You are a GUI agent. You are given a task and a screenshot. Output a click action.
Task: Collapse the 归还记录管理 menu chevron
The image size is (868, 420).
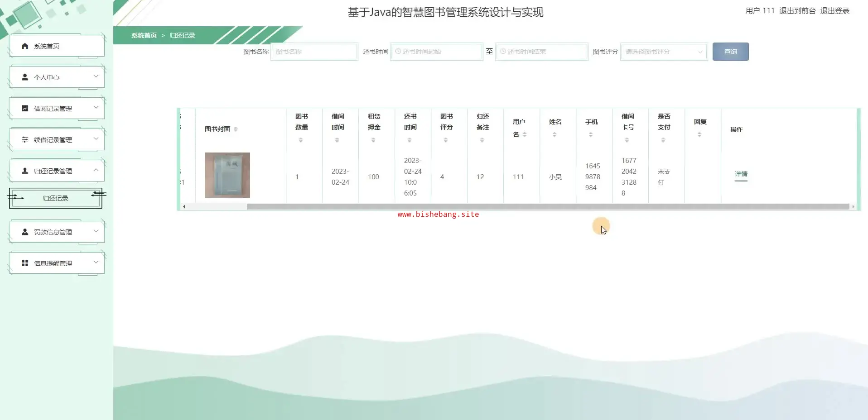[x=96, y=170]
